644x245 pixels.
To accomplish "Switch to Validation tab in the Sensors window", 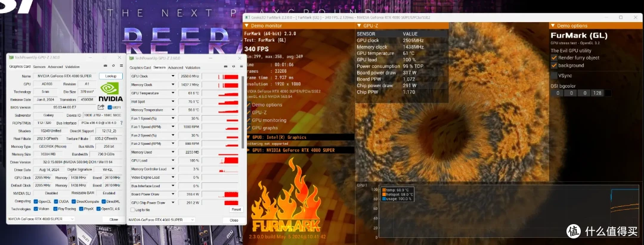I will pos(193,68).
